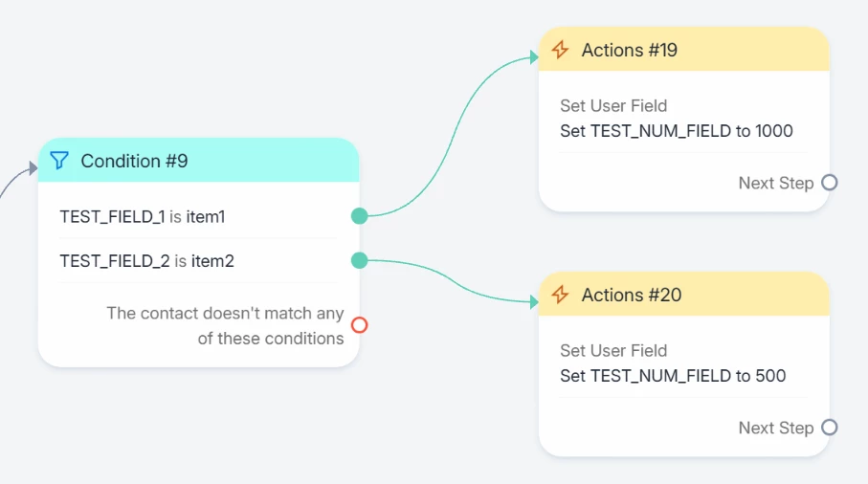The width and height of the screenshot is (868, 484).
Task: Select the Condition #9 node title
Action: 134,161
